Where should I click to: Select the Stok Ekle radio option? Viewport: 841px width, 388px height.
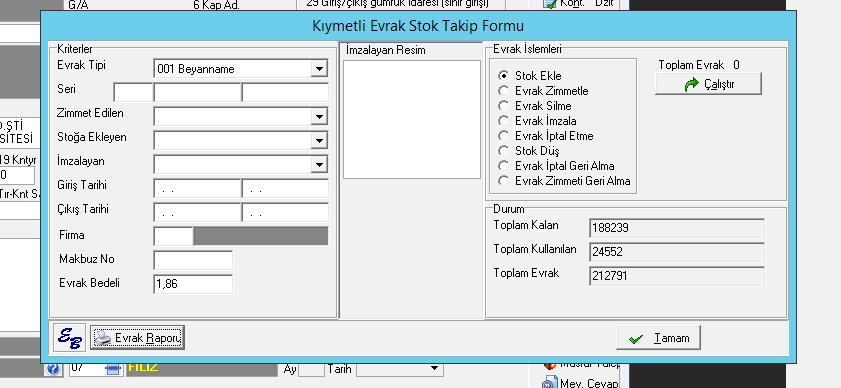[504, 76]
